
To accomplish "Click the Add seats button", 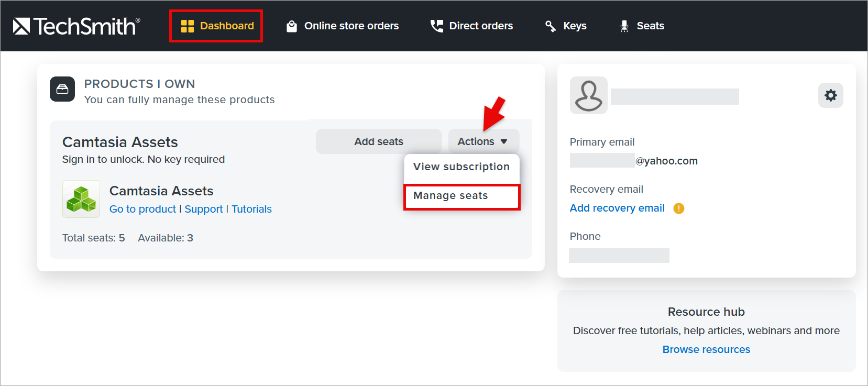I will pos(379,141).
